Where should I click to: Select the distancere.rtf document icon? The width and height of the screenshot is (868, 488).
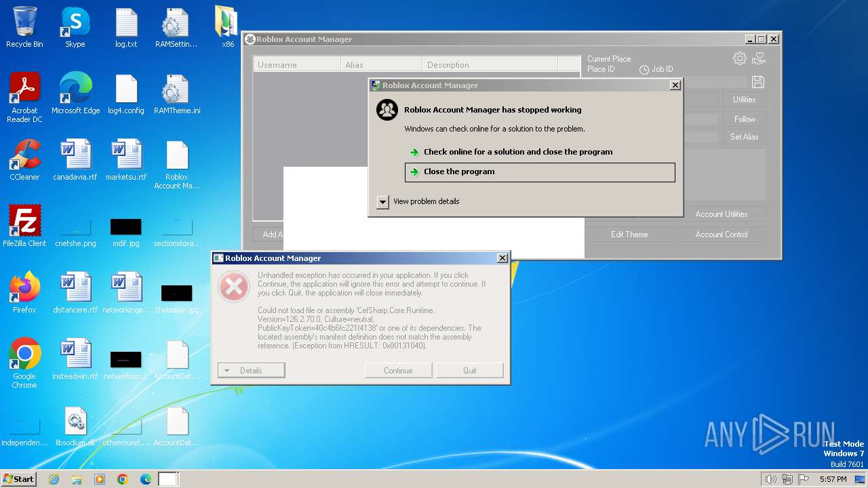[x=75, y=292]
